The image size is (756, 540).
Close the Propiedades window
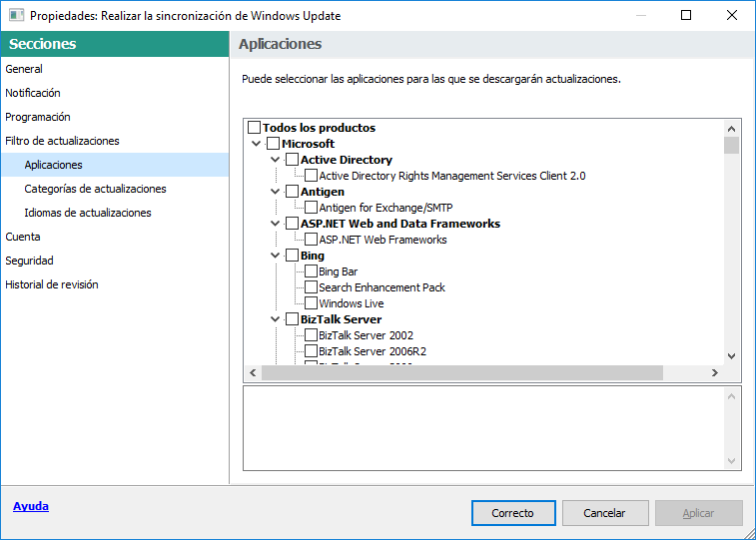pos(731,15)
